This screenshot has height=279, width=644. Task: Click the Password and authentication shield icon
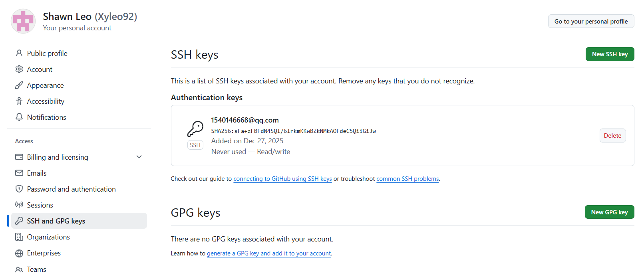pos(19,189)
